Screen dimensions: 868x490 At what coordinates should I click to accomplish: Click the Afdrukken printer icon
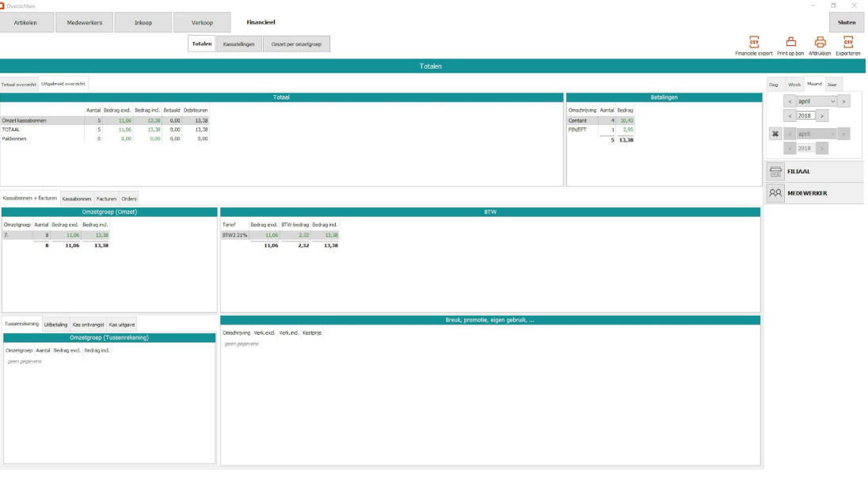(820, 43)
